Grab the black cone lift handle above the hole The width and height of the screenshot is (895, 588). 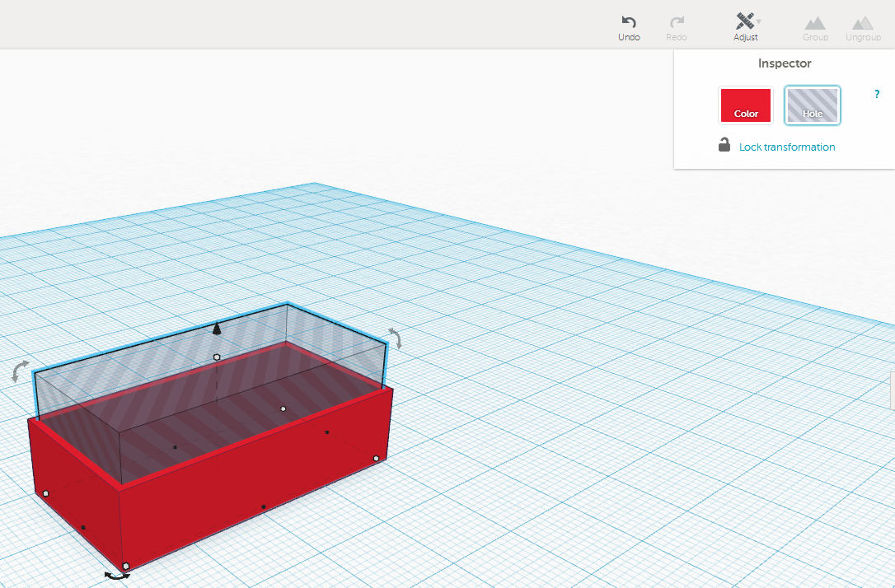[216, 328]
